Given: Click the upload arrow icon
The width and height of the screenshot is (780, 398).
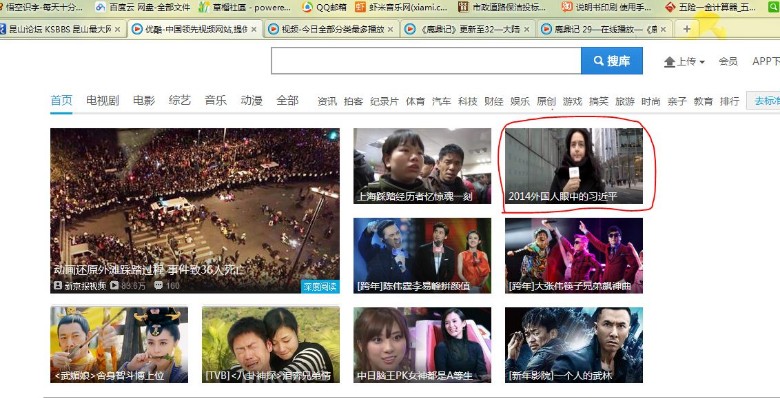Looking at the screenshot, I should tap(670, 62).
